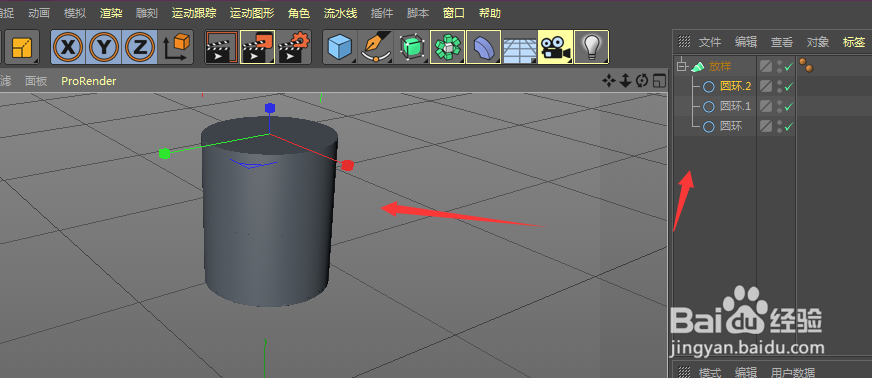This screenshot has width=872, height=378.
Task: Click the orange layout viewport icon
Action: [x=22, y=47]
